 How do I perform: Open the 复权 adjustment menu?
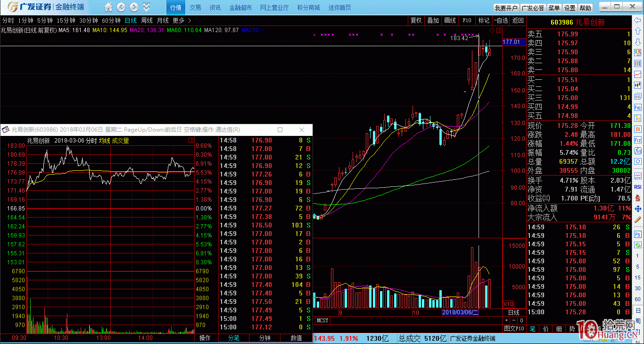click(416, 20)
